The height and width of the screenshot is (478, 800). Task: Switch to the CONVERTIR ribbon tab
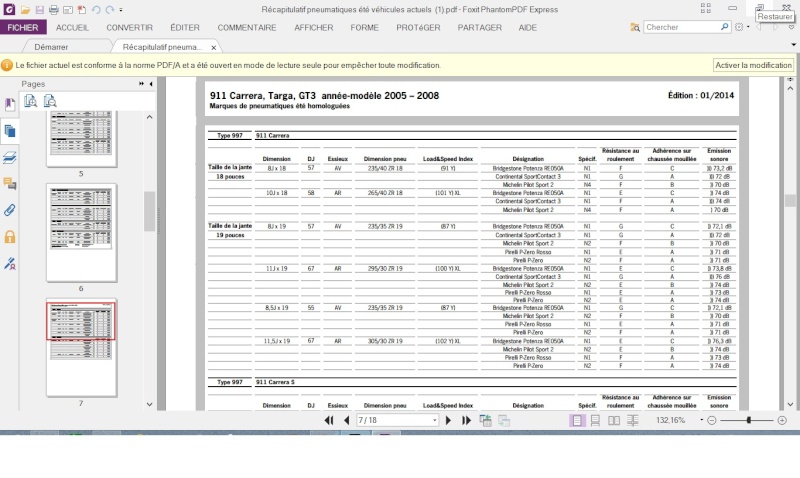(x=130, y=28)
